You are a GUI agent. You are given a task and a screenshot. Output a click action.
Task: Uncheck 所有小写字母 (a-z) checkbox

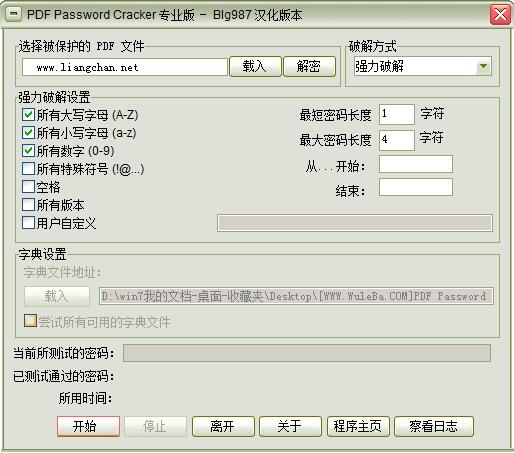(x=28, y=133)
